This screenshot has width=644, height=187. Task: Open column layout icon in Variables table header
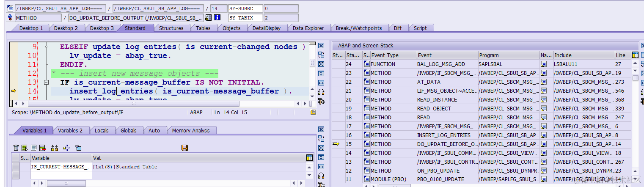point(309,158)
